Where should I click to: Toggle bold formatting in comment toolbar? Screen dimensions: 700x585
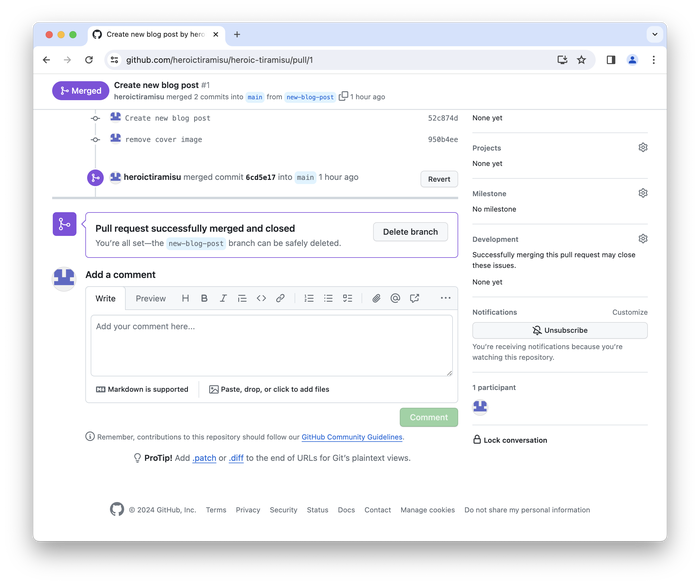coord(204,298)
